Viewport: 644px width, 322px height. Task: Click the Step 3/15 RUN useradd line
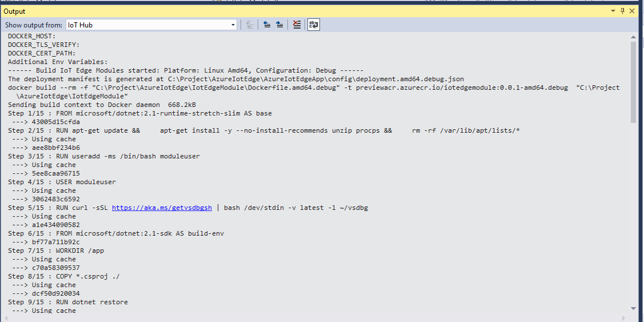pos(104,156)
